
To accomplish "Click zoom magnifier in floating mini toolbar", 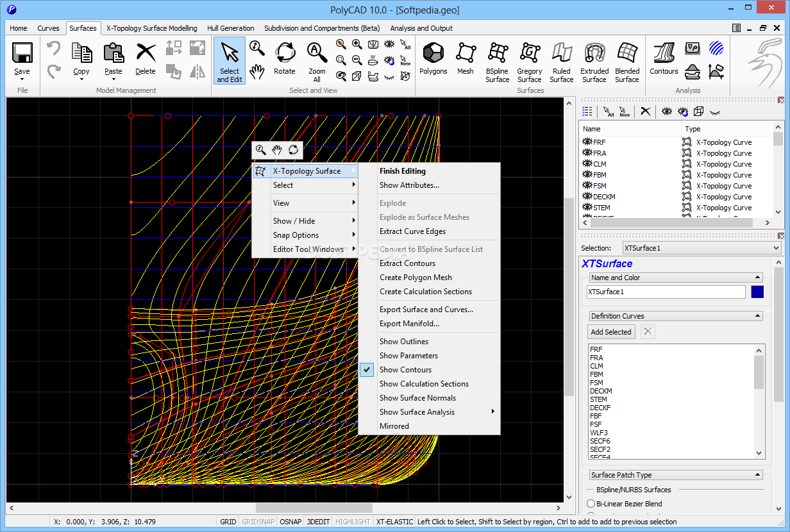I will pos(260,150).
